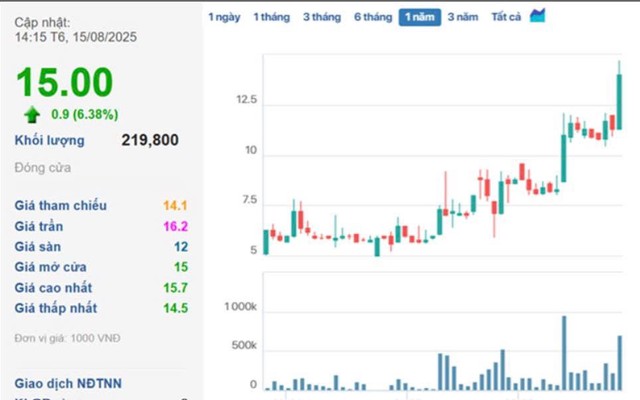Click the 12.5 price axis label
640x400 pixels.
pyautogui.click(x=247, y=101)
